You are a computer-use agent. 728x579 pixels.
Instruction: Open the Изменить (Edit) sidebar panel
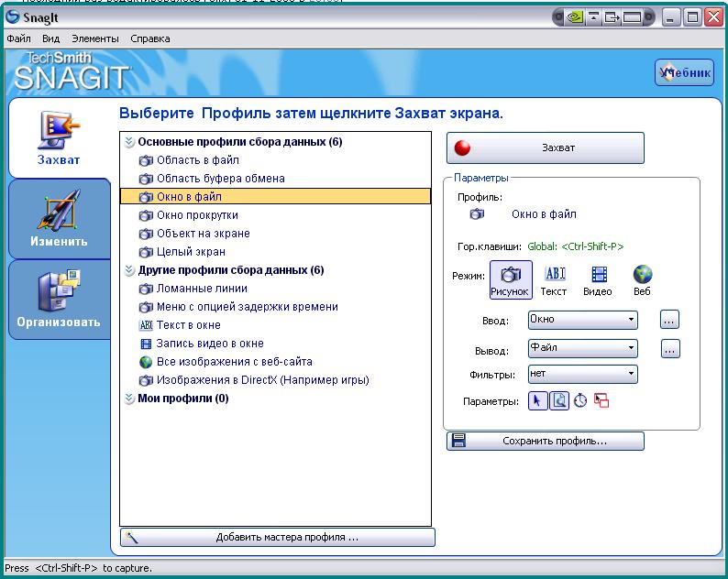point(59,220)
